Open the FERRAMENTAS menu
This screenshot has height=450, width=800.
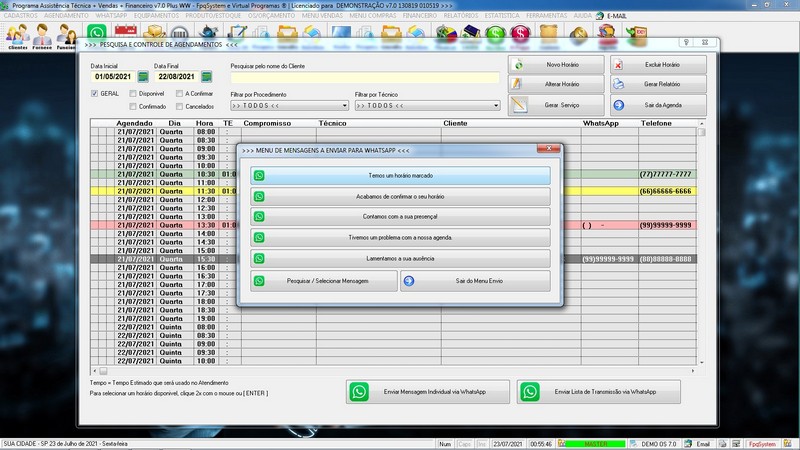(546, 16)
